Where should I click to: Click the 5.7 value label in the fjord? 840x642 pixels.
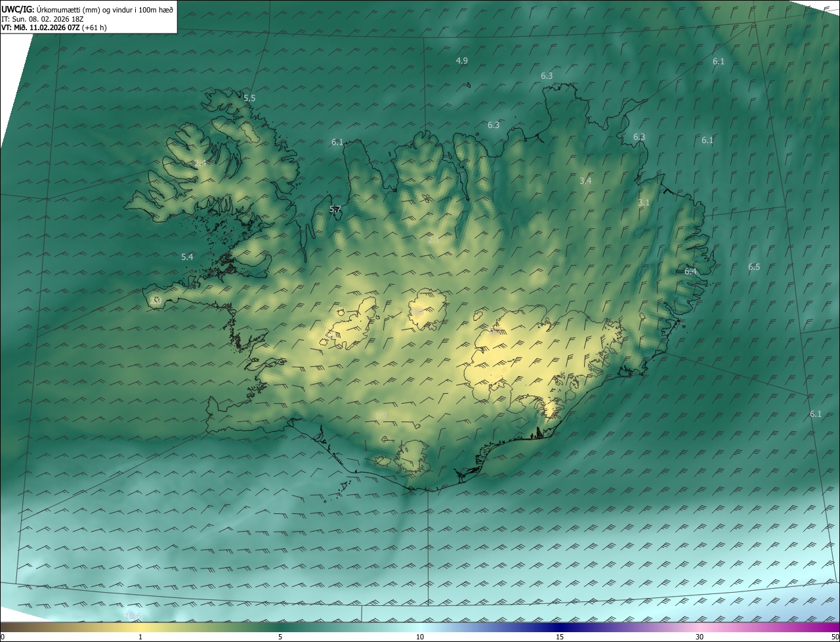click(335, 209)
